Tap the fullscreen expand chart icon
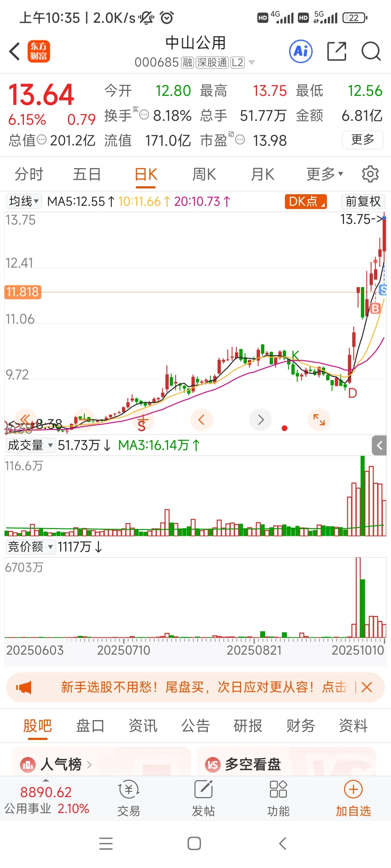 319,420
